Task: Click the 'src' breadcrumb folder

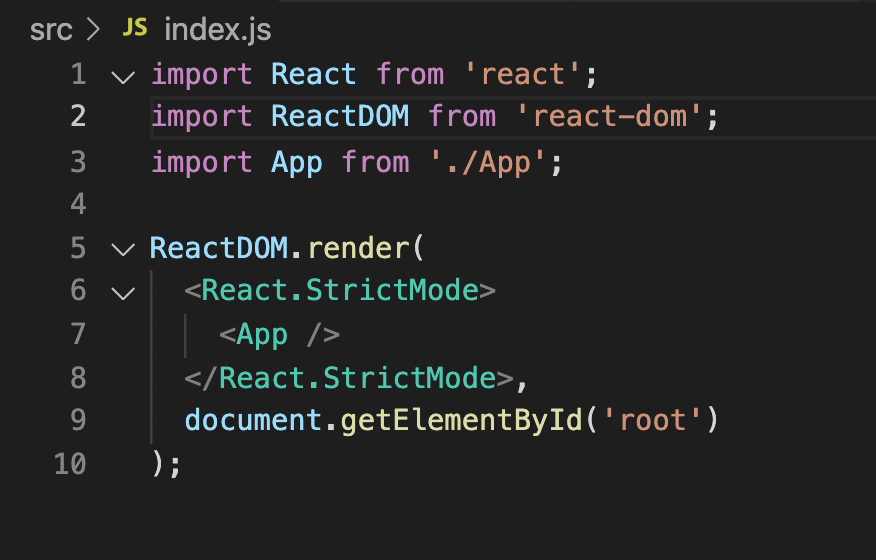Action: click(x=51, y=30)
